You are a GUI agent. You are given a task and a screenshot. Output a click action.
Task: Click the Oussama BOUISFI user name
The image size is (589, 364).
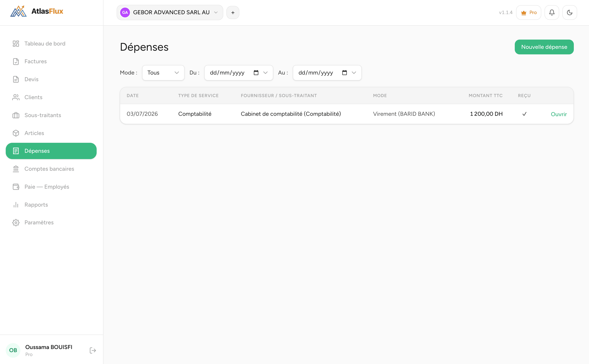point(49,347)
